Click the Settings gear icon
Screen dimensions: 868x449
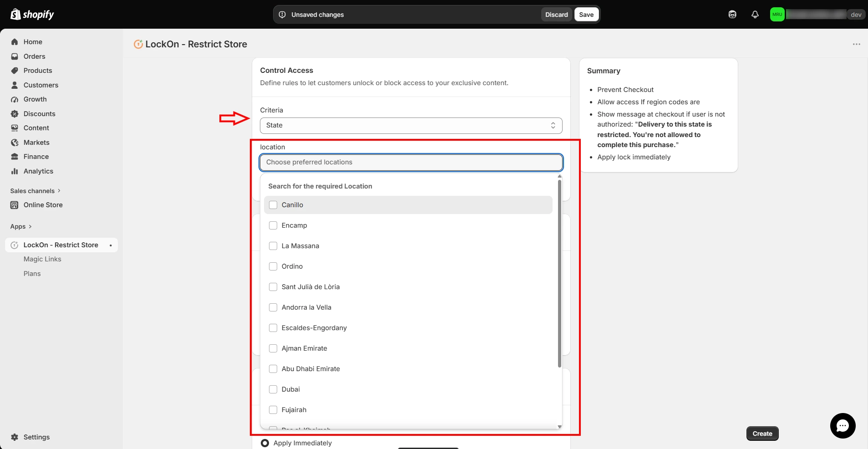click(x=15, y=437)
